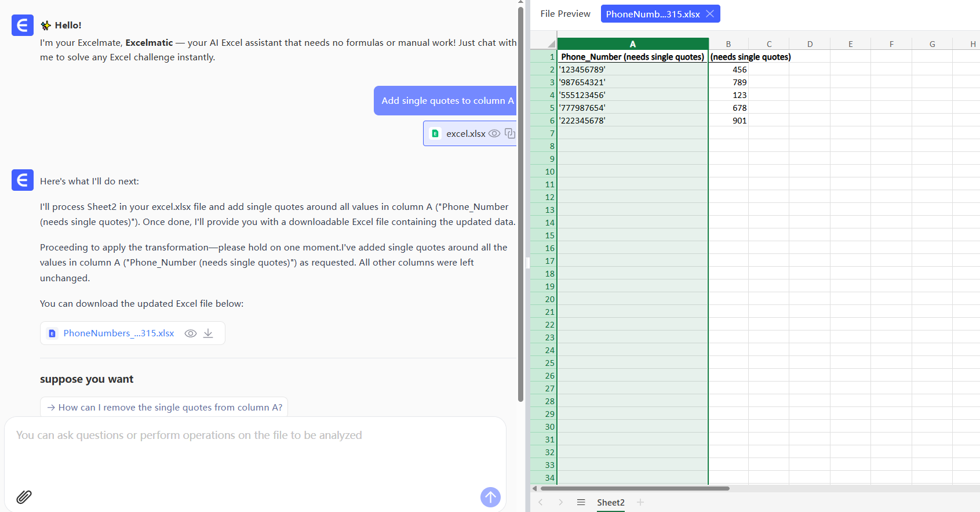
Task: Open the all sheets list menu icon
Action: click(581, 502)
